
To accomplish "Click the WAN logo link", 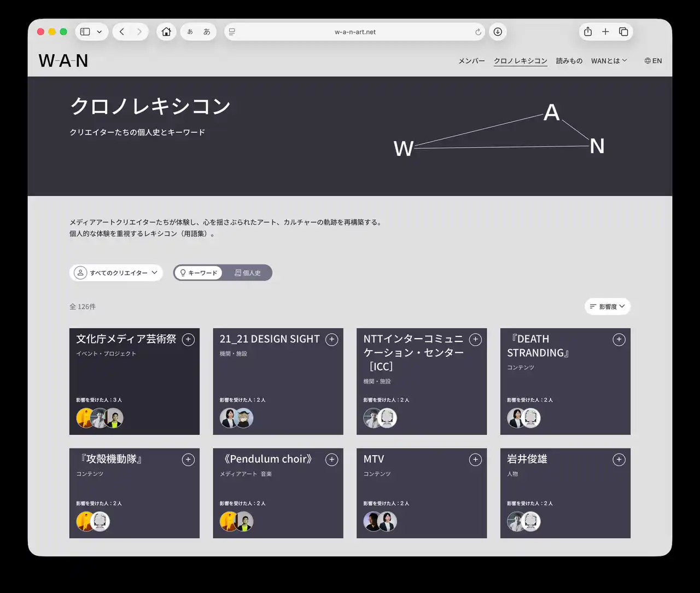I will [63, 61].
